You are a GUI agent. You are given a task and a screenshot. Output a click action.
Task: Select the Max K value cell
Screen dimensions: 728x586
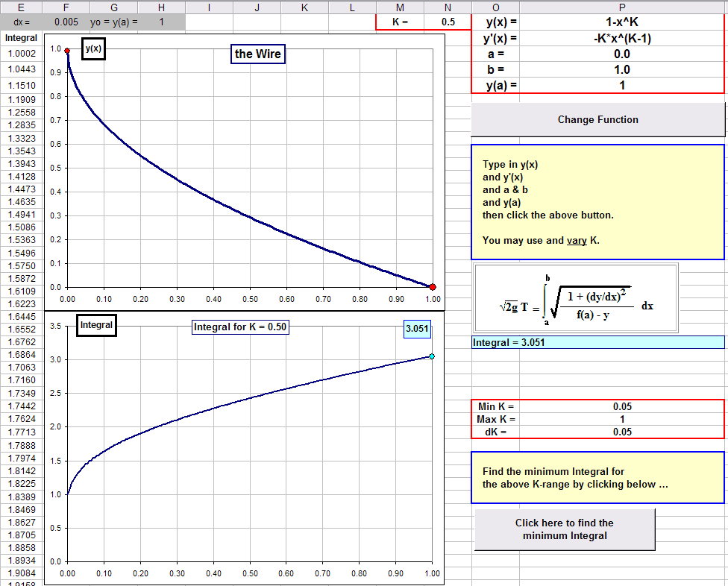click(x=622, y=420)
